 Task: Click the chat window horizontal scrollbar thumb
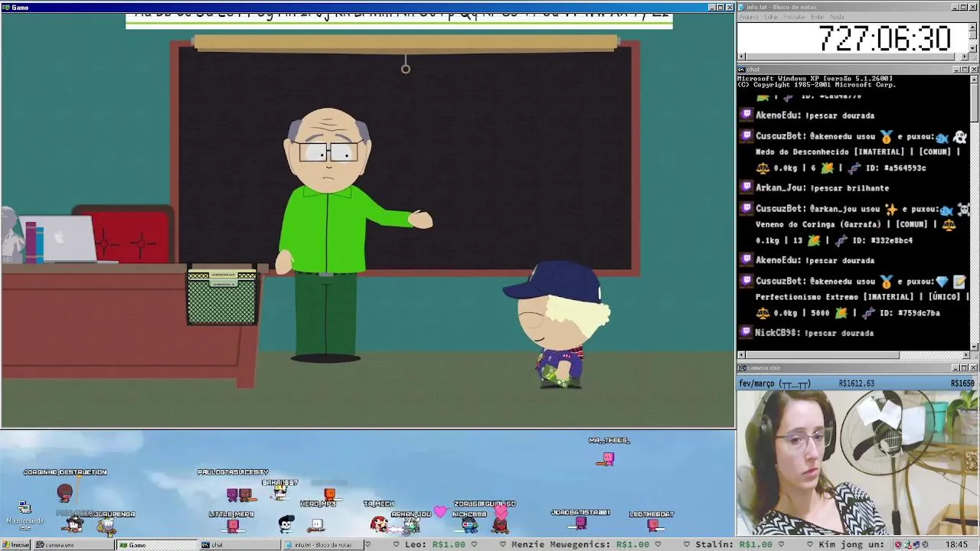tap(823, 355)
